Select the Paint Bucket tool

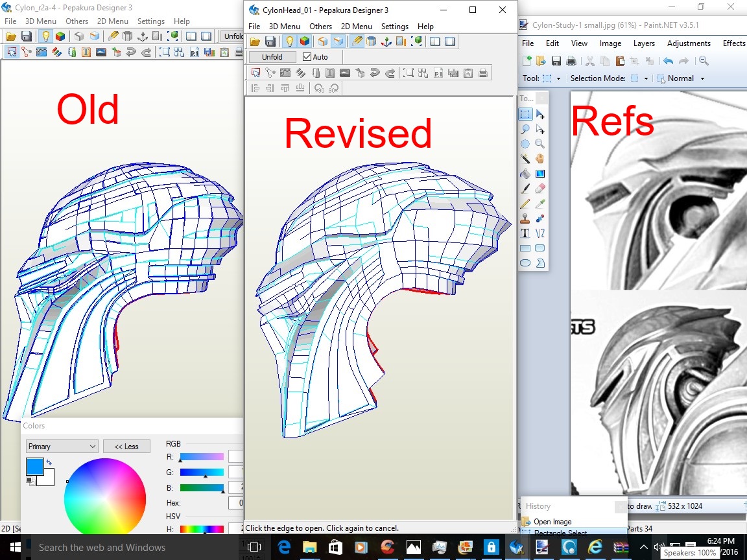coord(525,174)
